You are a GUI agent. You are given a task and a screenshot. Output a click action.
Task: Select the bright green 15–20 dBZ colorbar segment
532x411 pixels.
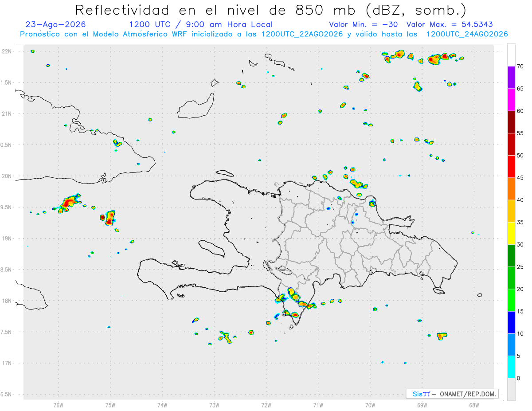coord(511,300)
